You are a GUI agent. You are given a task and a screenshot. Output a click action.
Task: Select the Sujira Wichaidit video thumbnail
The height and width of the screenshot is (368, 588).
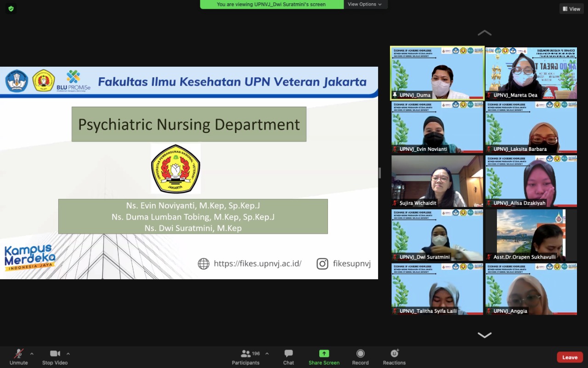[437, 181]
